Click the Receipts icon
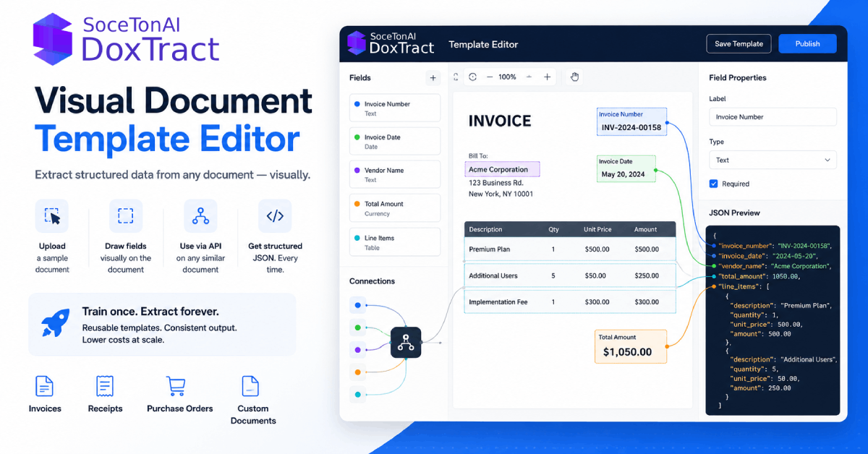This screenshot has width=868, height=454. [105, 386]
